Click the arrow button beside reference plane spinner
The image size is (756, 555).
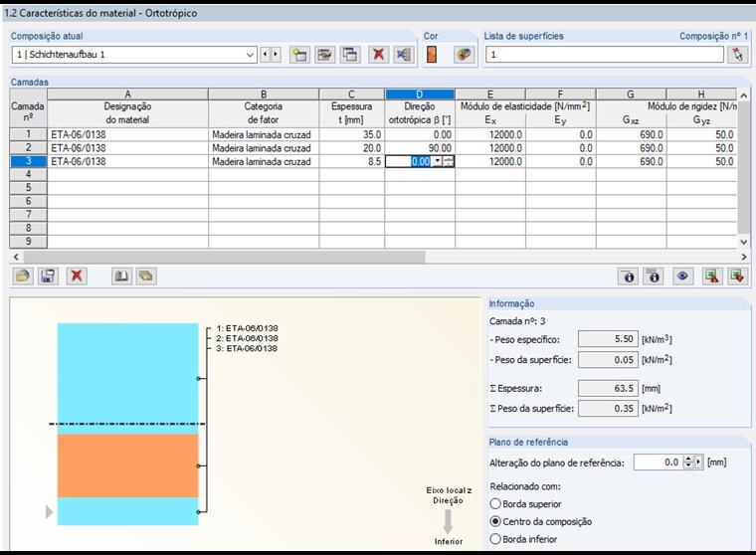[698, 462]
